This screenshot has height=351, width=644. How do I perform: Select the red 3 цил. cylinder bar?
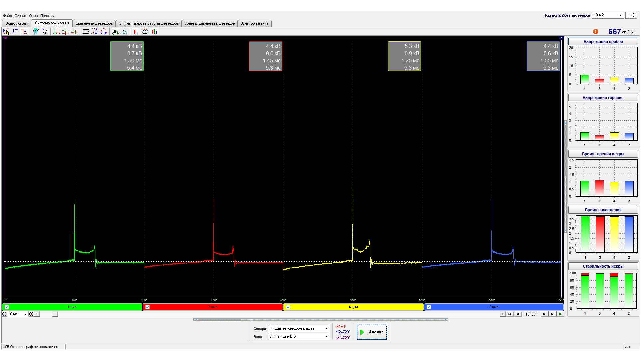[213, 307]
